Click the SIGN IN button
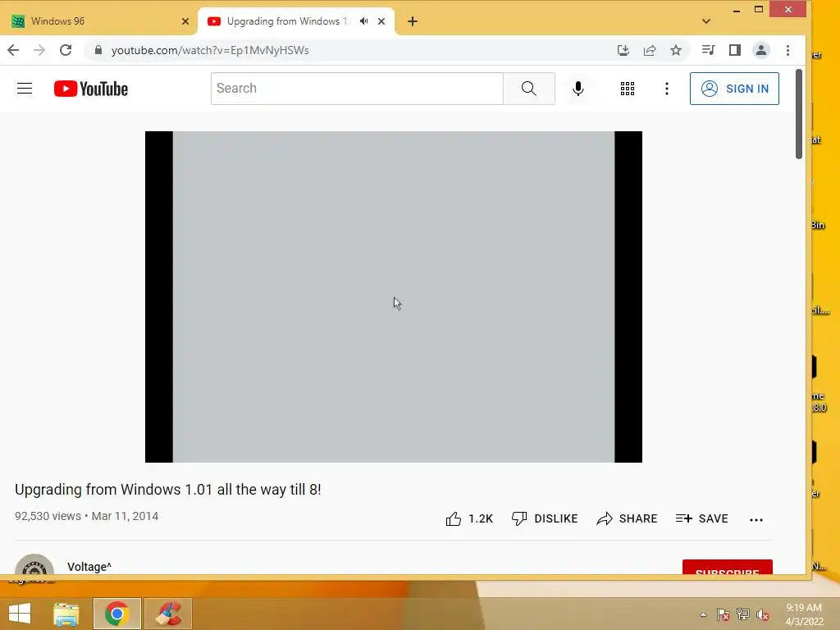 (734, 89)
